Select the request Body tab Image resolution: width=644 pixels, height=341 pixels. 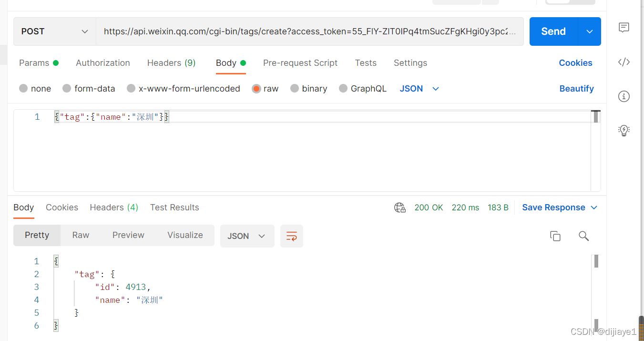tap(231, 63)
